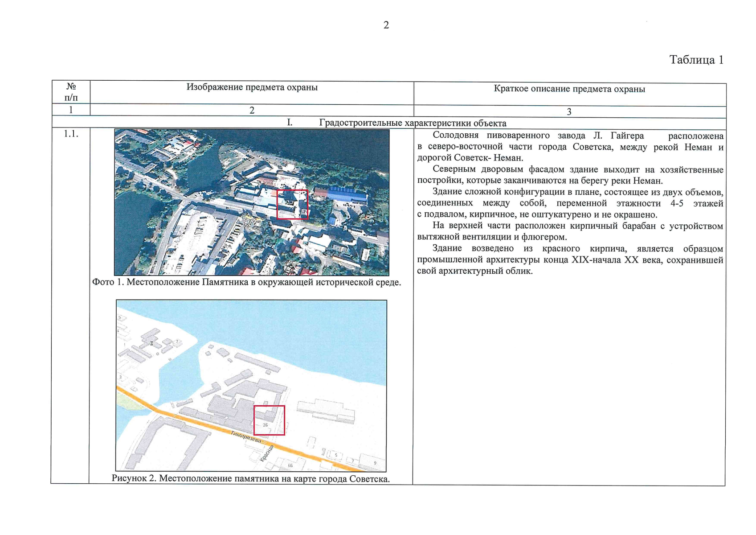The width and height of the screenshot is (756, 535).
Task: Click paragraph starting 'Здание возведено из красного'
Action: (570, 259)
